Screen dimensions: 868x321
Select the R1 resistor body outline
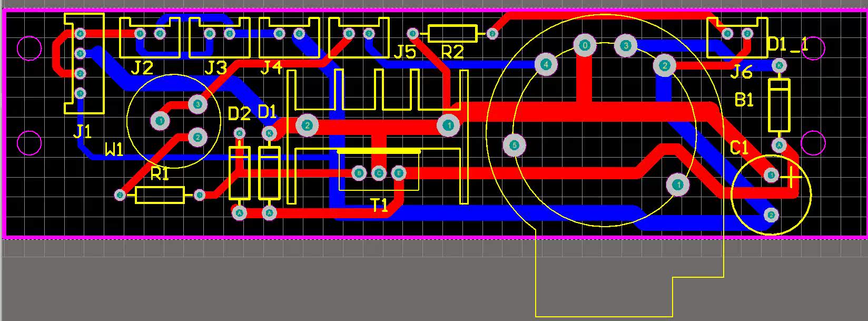[x=160, y=195]
